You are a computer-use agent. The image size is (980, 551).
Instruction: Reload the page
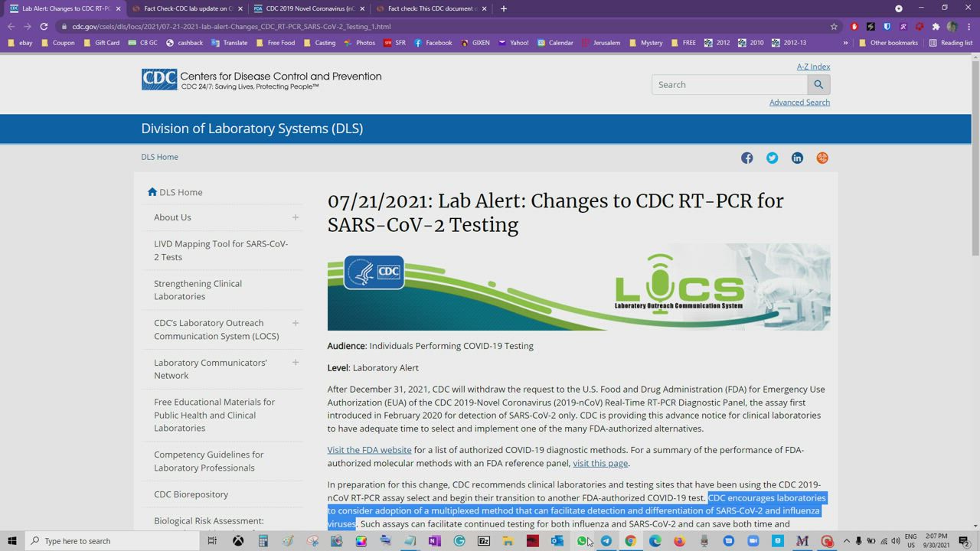[x=44, y=26]
